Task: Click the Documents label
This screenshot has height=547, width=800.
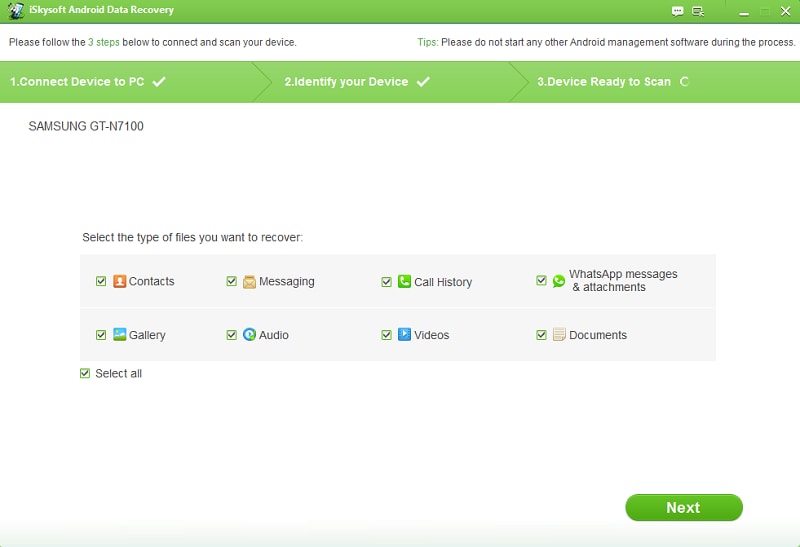Action: (598, 335)
